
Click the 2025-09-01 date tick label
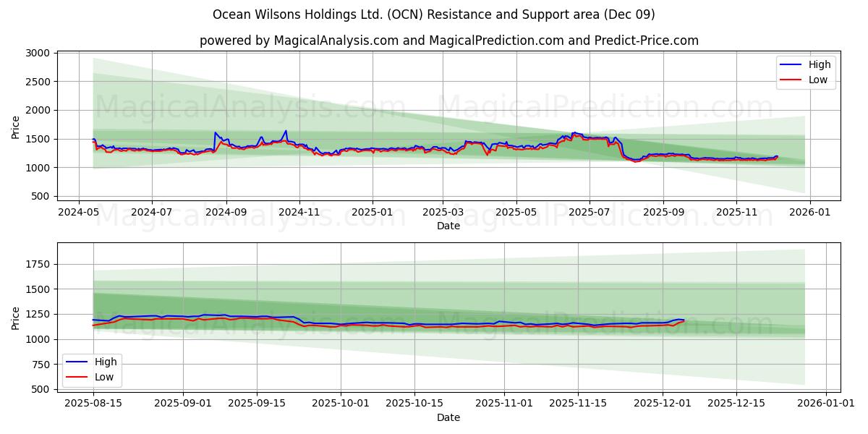coord(183,405)
